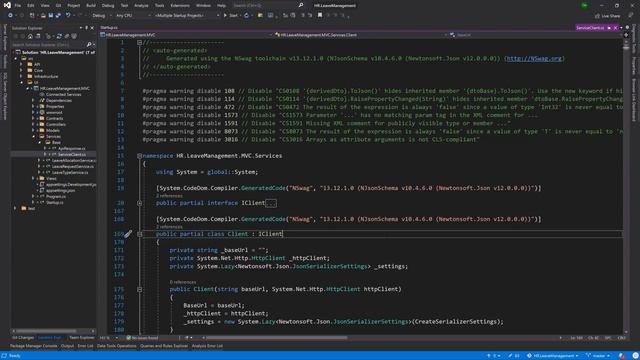Image resolution: width=640 pixels, height=360 pixels.
Task: Click the toolbar Save icon
Action: point(51,16)
